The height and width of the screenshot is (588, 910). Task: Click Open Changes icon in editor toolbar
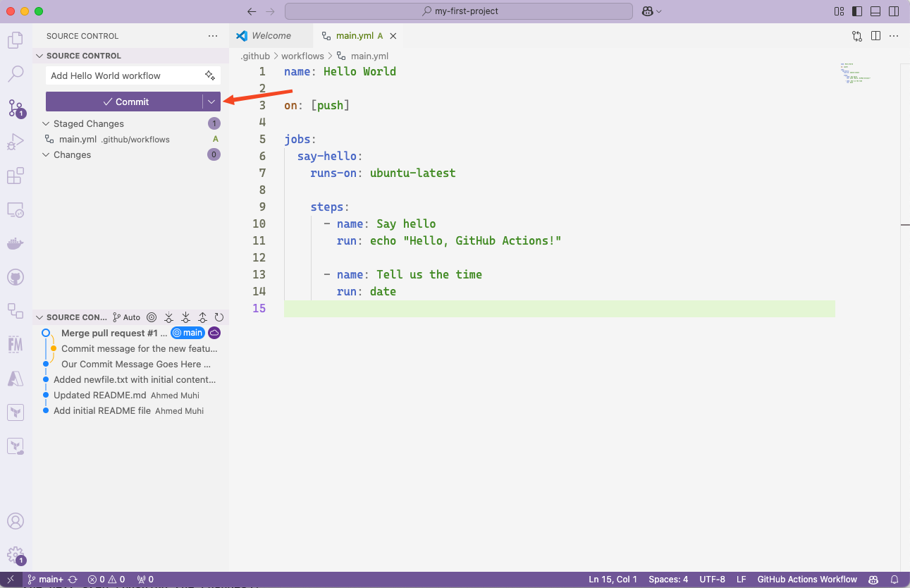pos(857,36)
